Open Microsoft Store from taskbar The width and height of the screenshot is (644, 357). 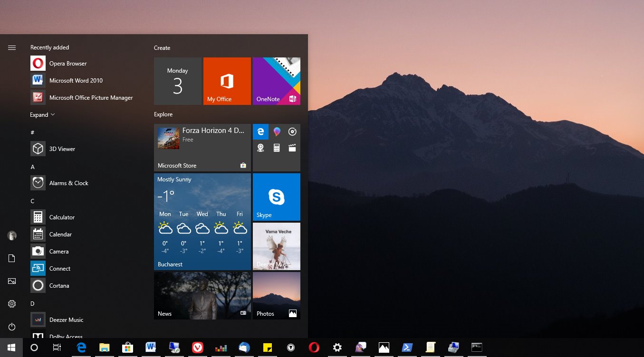coord(127,348)
